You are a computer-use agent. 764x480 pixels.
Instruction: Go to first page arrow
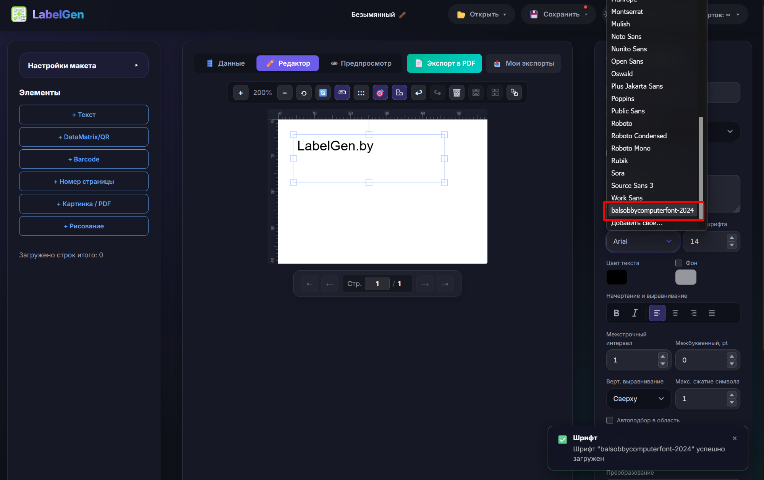click(309, 284)
